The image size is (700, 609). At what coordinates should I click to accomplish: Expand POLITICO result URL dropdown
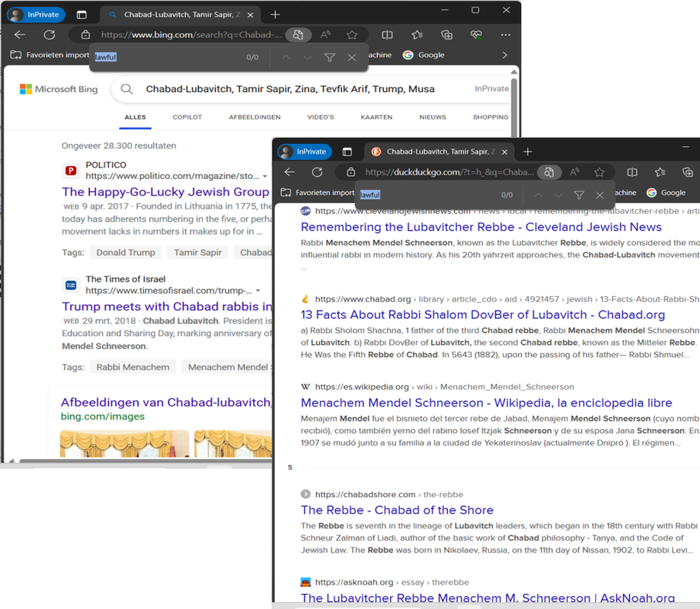click(265, 177)
